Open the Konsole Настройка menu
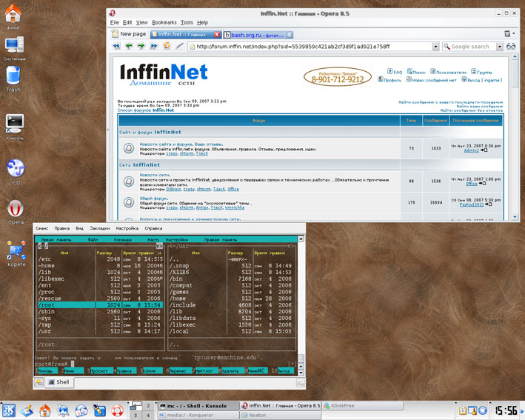Image resolution: width=525 pixels, height=420 pixels. tap(127, 228)
